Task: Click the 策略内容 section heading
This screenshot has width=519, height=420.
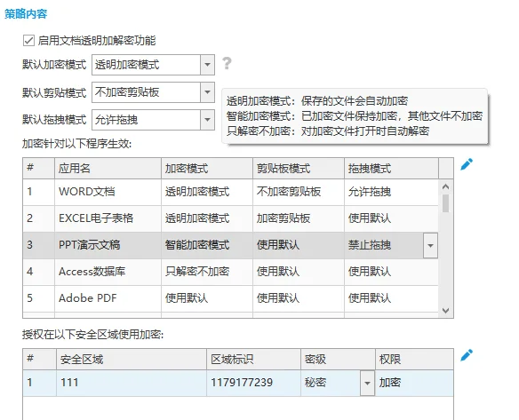Action: pyautogui.click(x=26, y=14)
